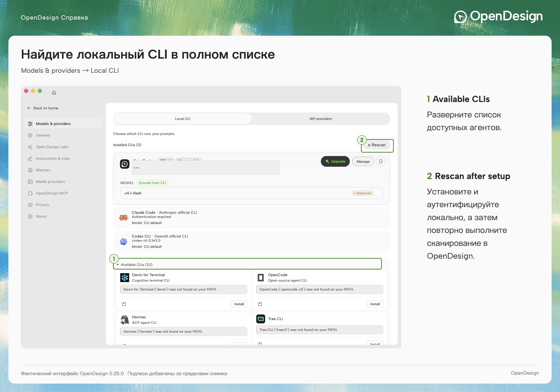This screenshot has height=392, width=560.
Task: Click the home icon in the title bar
Action: point(54,92)
